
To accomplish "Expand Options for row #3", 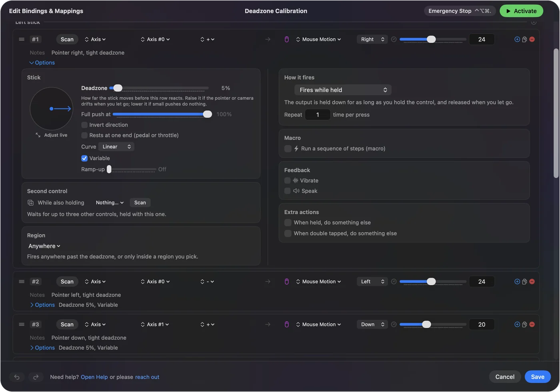I will [42, 348].
